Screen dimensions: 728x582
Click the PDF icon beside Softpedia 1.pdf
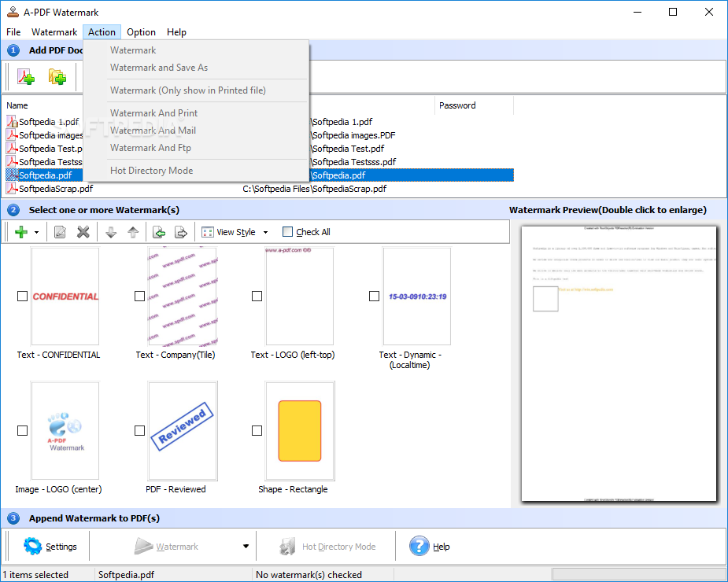(12, 122)
